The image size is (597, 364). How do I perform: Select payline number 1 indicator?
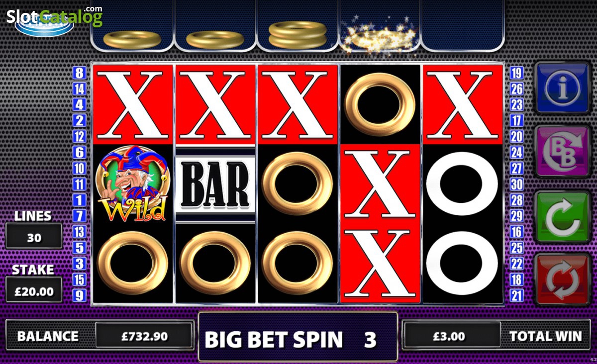[x=80, y=200]
